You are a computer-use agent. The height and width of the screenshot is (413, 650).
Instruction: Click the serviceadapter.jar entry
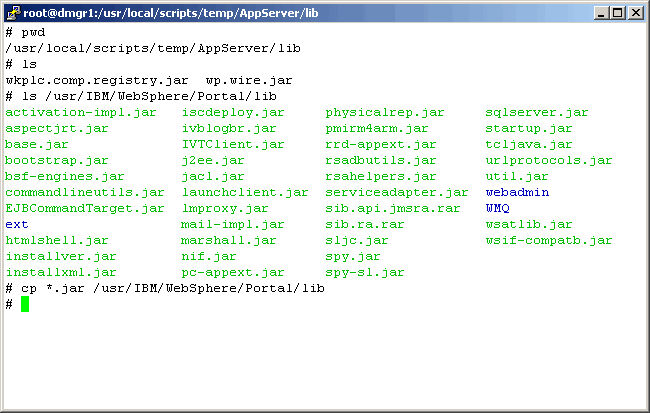397,192
